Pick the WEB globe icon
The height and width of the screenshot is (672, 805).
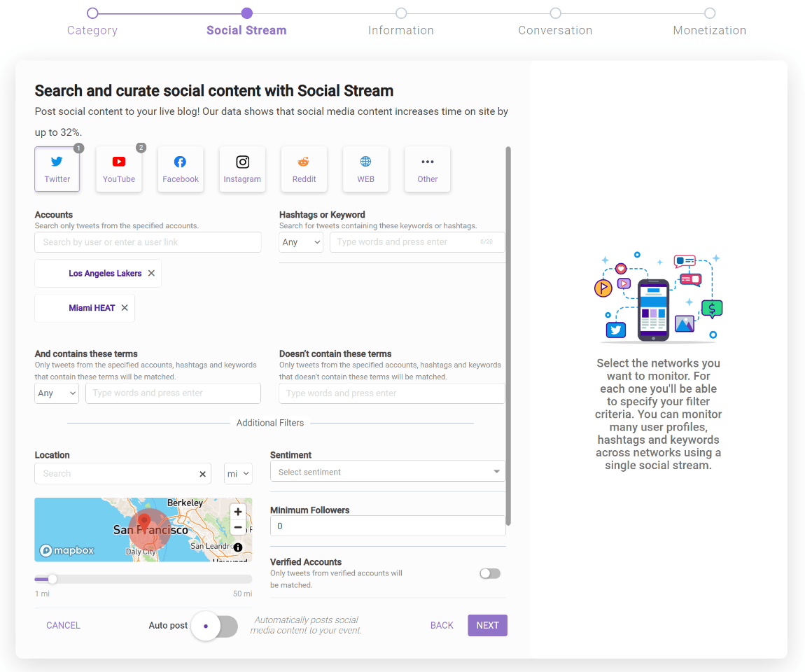click(365, 169)
